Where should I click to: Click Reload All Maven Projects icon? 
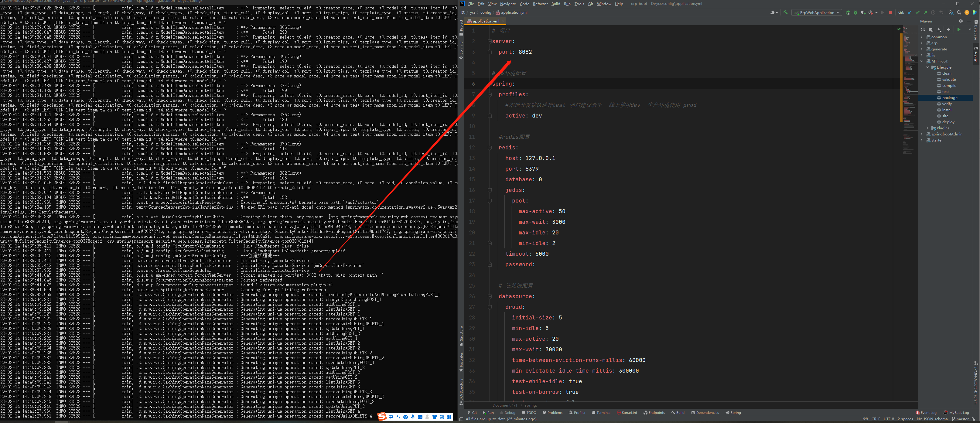pos(923,29)
